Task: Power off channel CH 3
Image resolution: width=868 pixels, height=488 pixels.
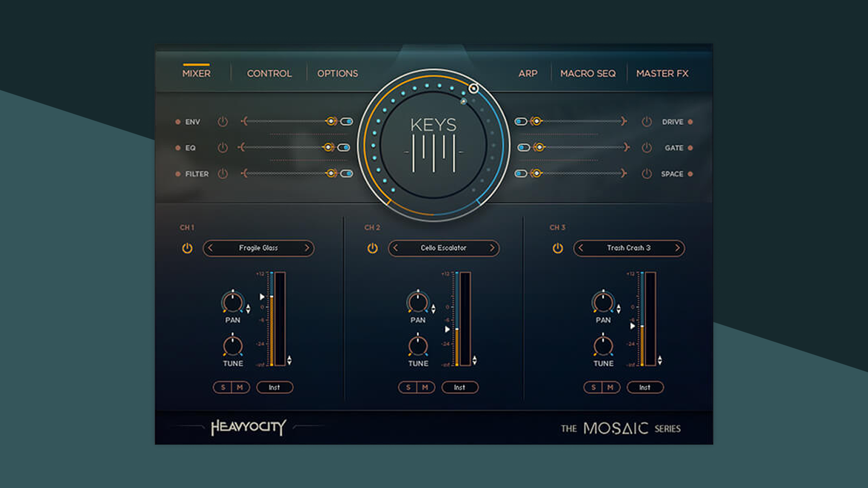Action: (x=557, y=248)
